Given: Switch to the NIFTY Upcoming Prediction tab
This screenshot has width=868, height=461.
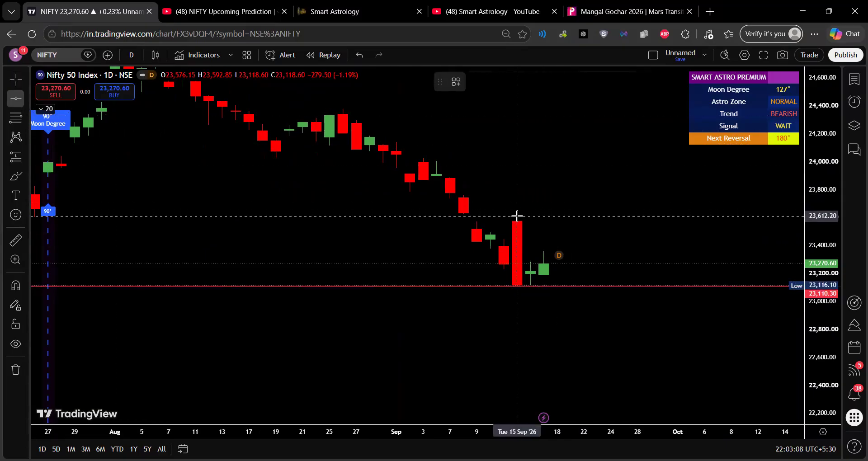Looking at the screenshot, I should tap(224, 12).
